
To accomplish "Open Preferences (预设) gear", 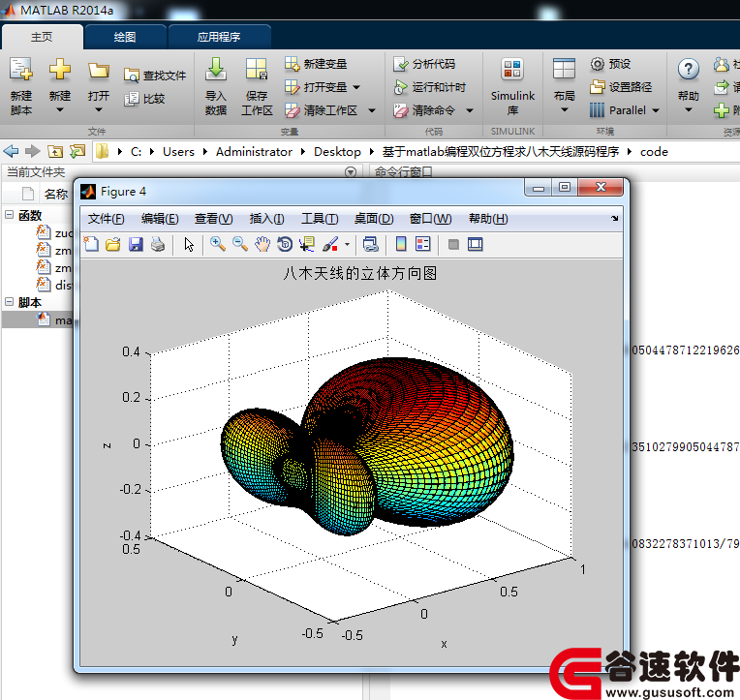I will coord(610,64).
